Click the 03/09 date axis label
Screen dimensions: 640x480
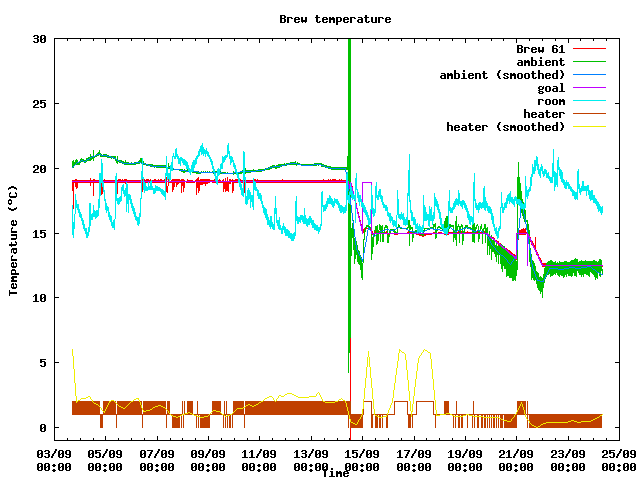54,454
